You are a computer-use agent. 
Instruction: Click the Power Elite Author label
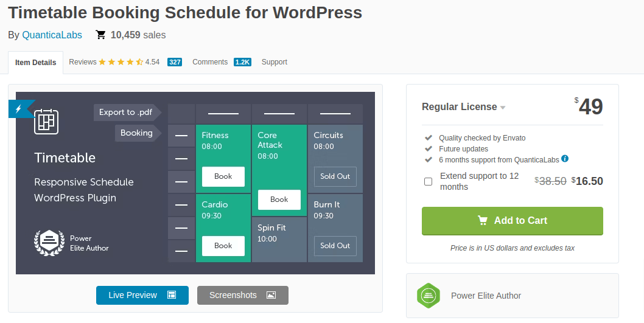coord(486,296)
